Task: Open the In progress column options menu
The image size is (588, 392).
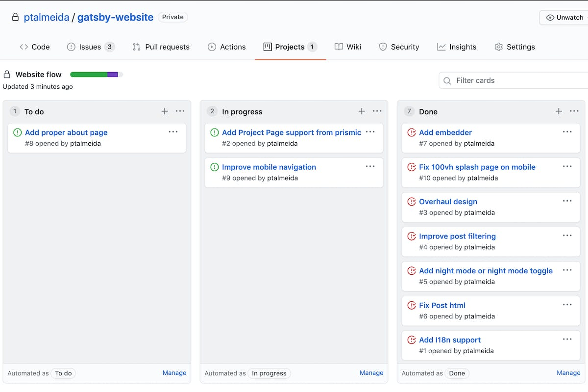Action: (x=377, y=111)
